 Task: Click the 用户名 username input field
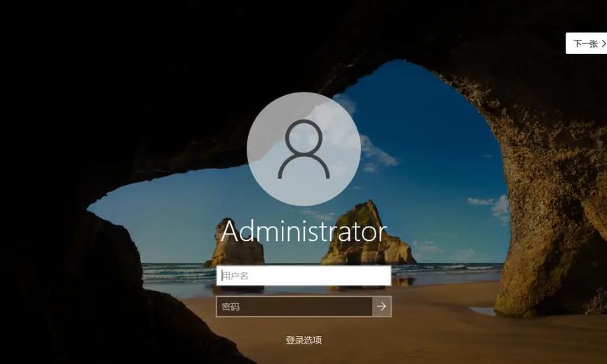[303, 276]
